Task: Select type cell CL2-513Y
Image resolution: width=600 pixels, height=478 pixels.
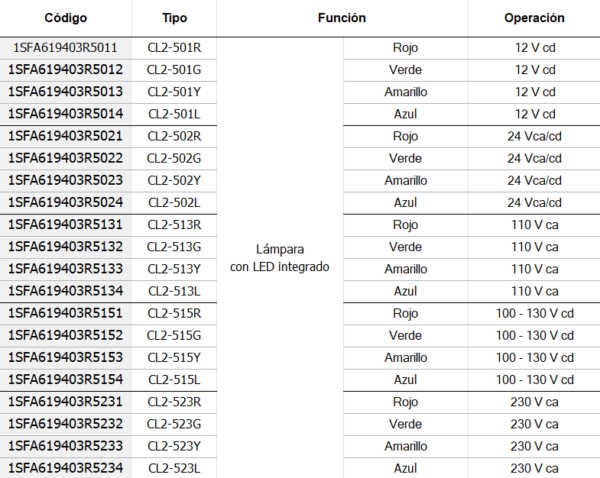Action: 174,269
